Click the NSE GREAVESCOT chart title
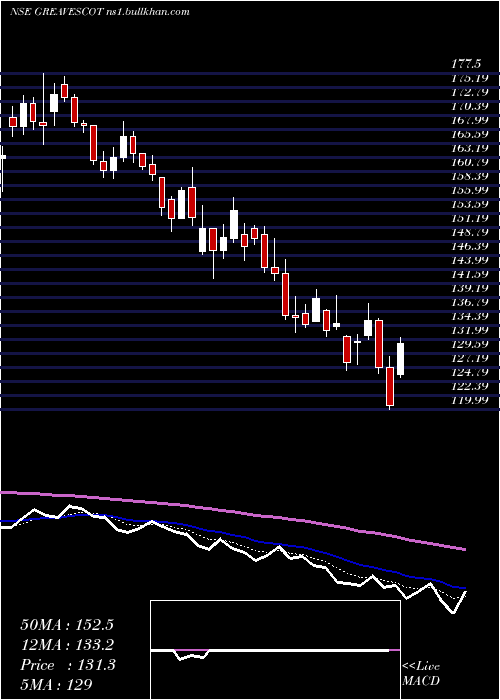The image size is (500, 700). coord(100,11)
